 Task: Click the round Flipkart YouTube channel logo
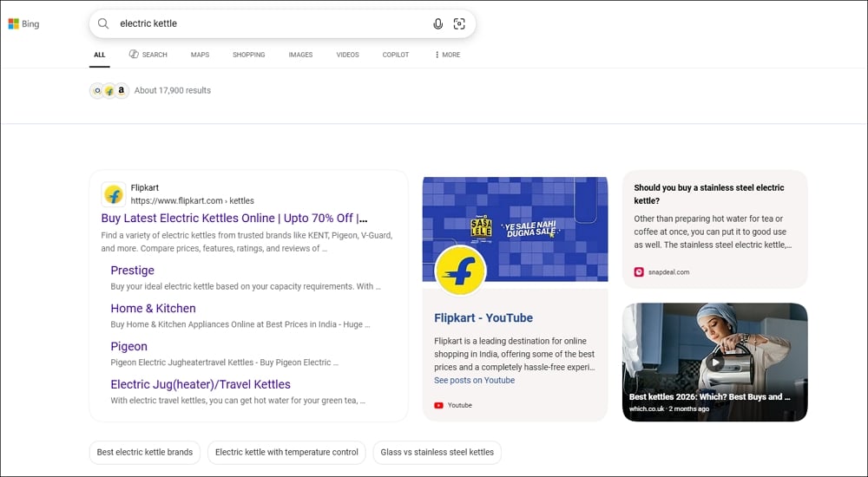coord(460,271)
